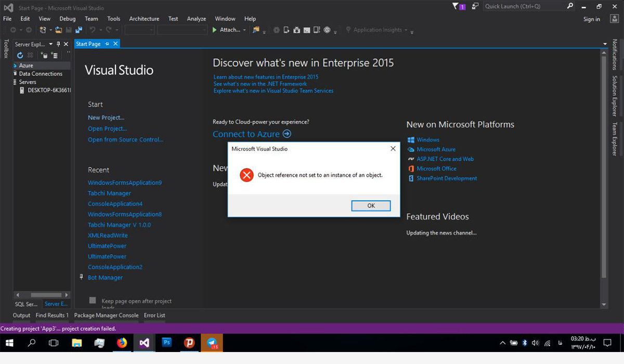Click the Start Page vertical scrollbar
The width and height of the screenshot is (624, 364).
click(604, 166)
